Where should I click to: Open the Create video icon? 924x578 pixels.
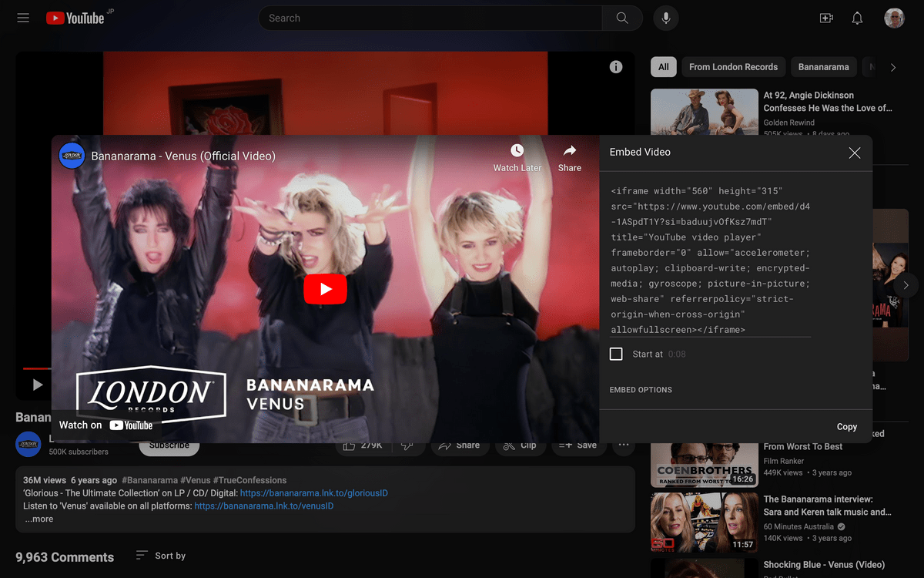coord(826,18)
